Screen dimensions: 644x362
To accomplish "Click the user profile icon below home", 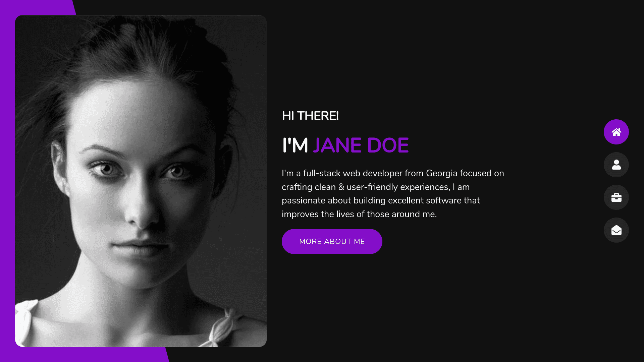I will click(616, 165).
